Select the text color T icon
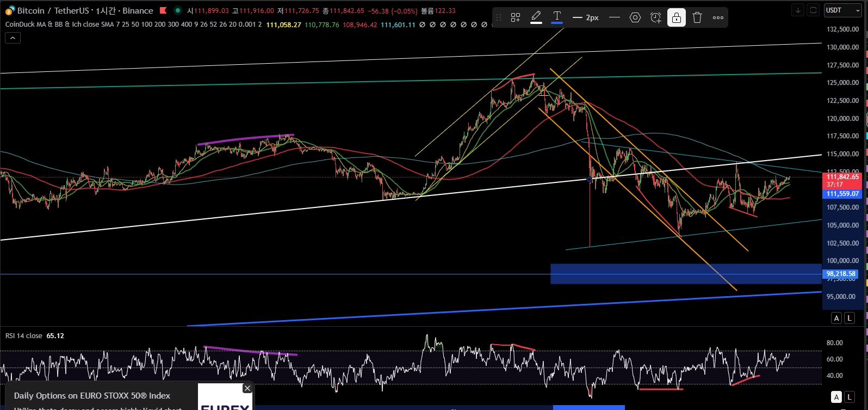 (557, 17)
